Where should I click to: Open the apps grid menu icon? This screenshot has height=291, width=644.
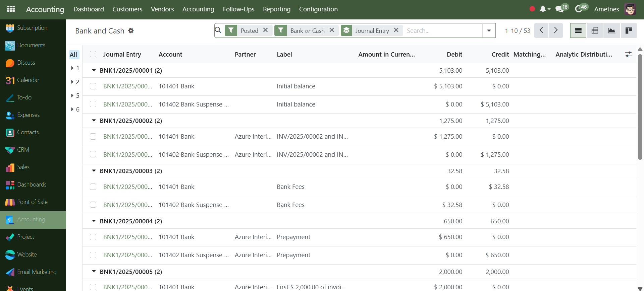[11, 9]
